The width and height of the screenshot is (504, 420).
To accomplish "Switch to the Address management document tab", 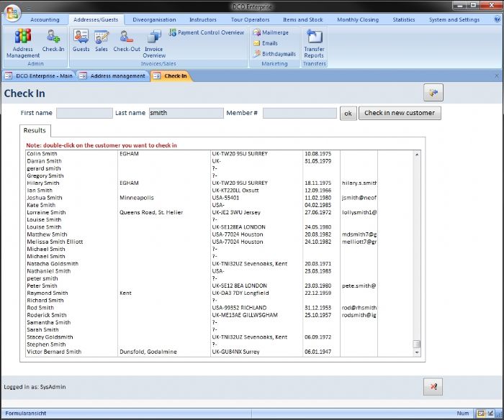I will click(112, 76).
